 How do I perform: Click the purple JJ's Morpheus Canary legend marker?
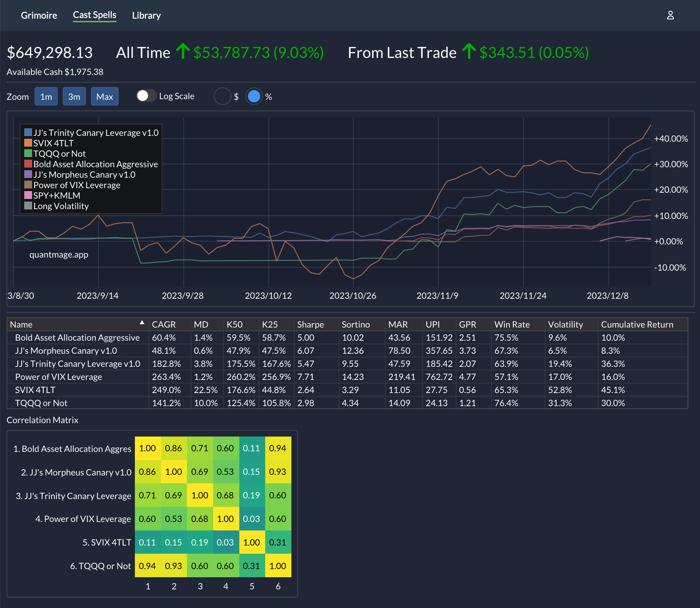[28, 174]
